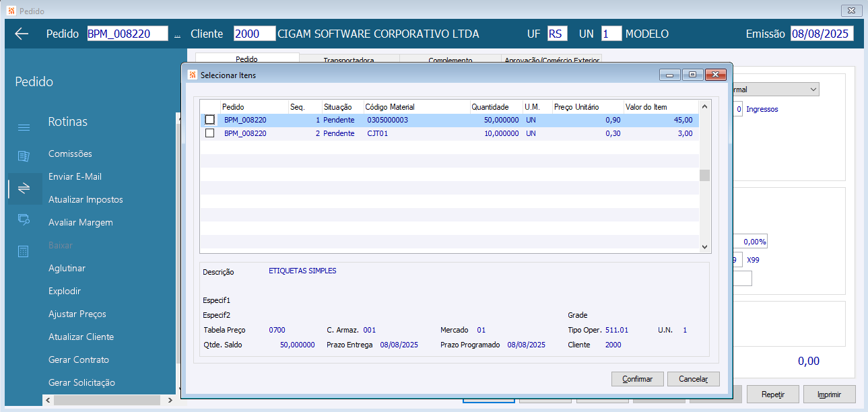
Task: Open the dropdown behind the dialog at right
Action: [813, 90]
